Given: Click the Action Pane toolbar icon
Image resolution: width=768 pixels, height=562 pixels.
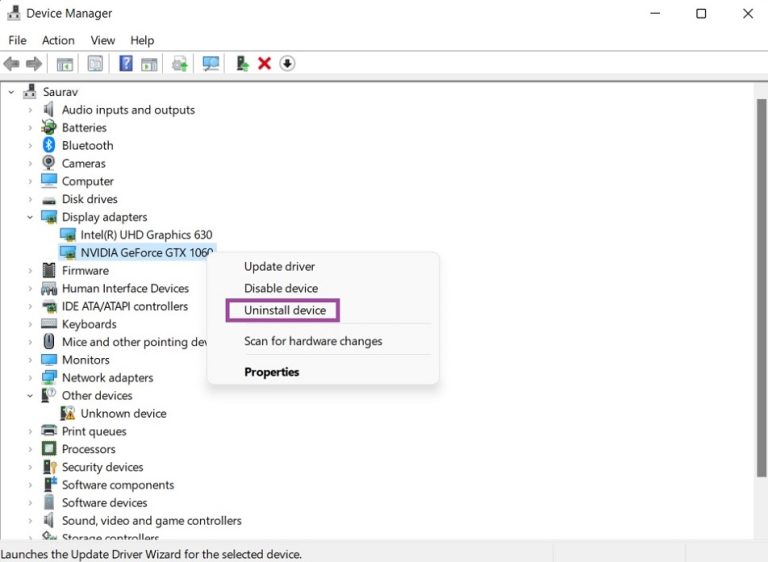Looking at the screenshot, I should [149, 64].
